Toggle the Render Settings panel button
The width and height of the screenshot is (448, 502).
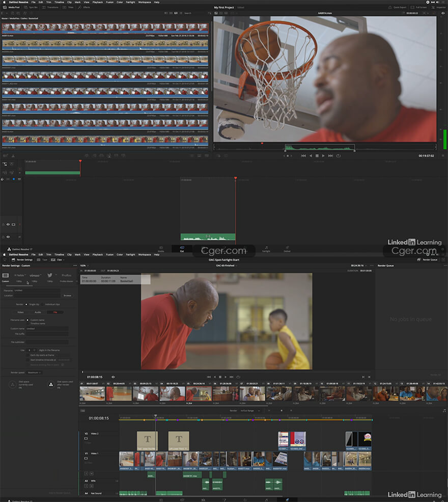click(22, 260)
